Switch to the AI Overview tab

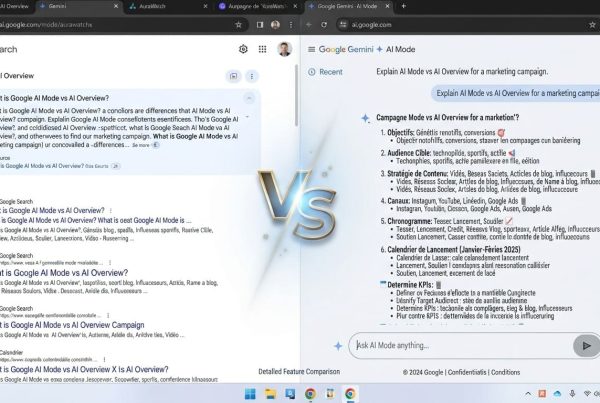pos(15,6)
